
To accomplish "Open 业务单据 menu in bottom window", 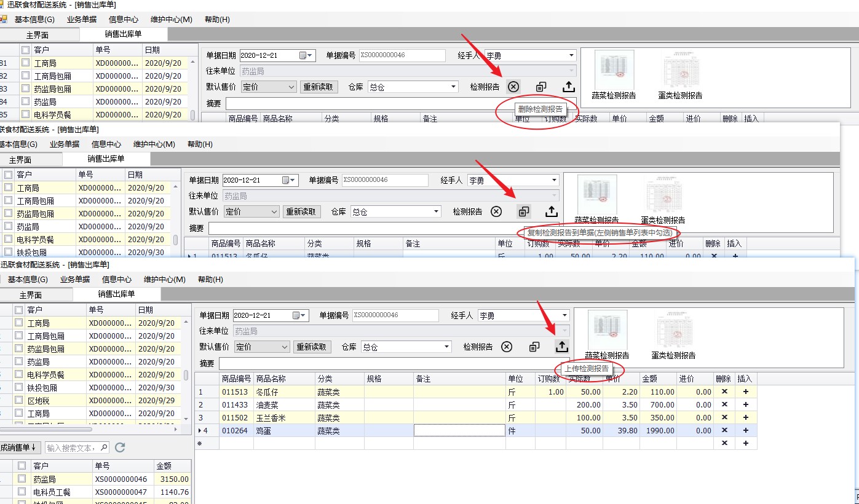I will (x=75, y=279).
